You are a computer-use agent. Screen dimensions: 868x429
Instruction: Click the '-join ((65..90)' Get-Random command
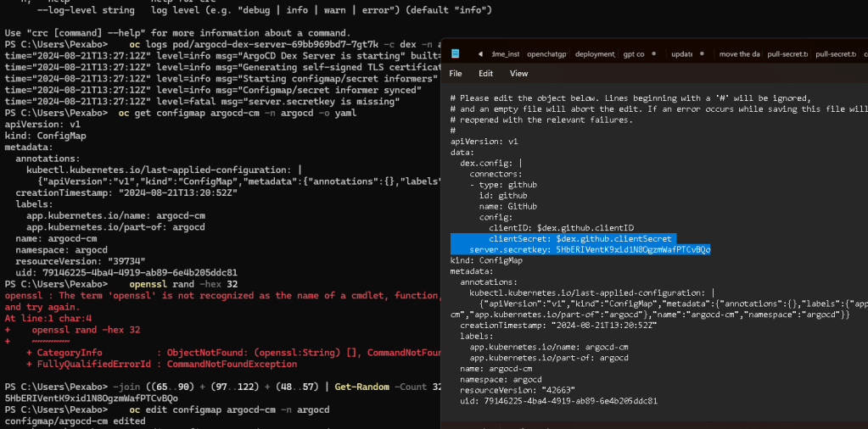[277, 387]
